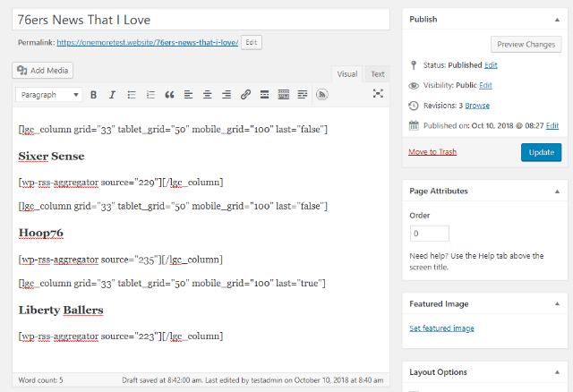Edit the Published status
This screenshot has width=573, height=392.
click(x=491, y=65)
